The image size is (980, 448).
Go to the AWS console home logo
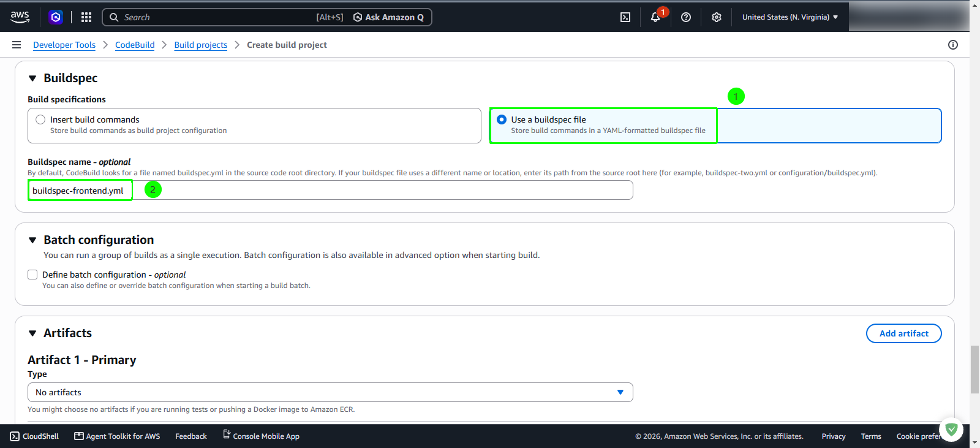pyautogui.click(x=20, y=17)
